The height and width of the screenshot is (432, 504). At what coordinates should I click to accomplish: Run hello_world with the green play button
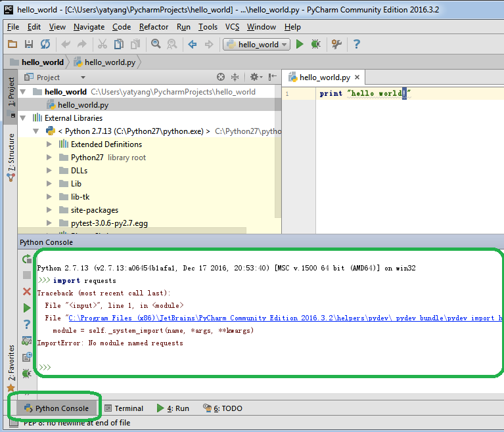[300, 44]
